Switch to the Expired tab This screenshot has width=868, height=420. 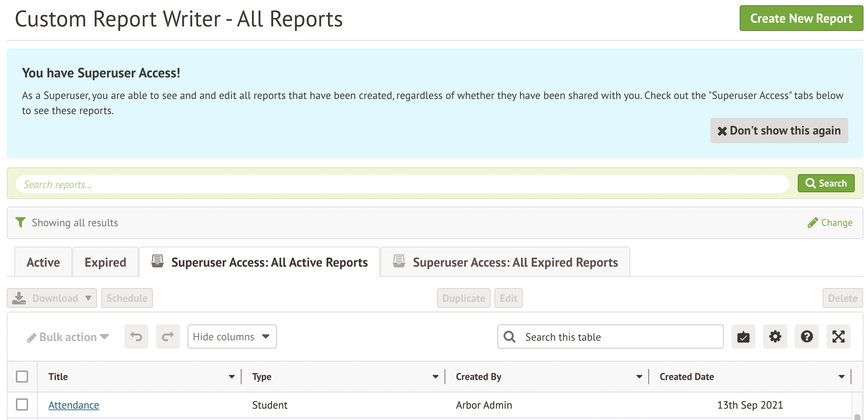105,262
